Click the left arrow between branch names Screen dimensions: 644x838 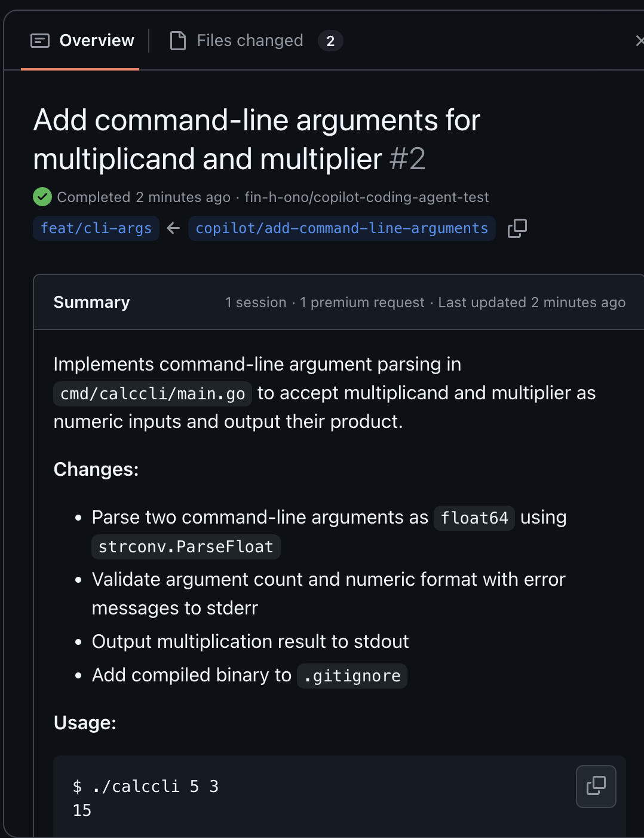click(x=174, y=228)
